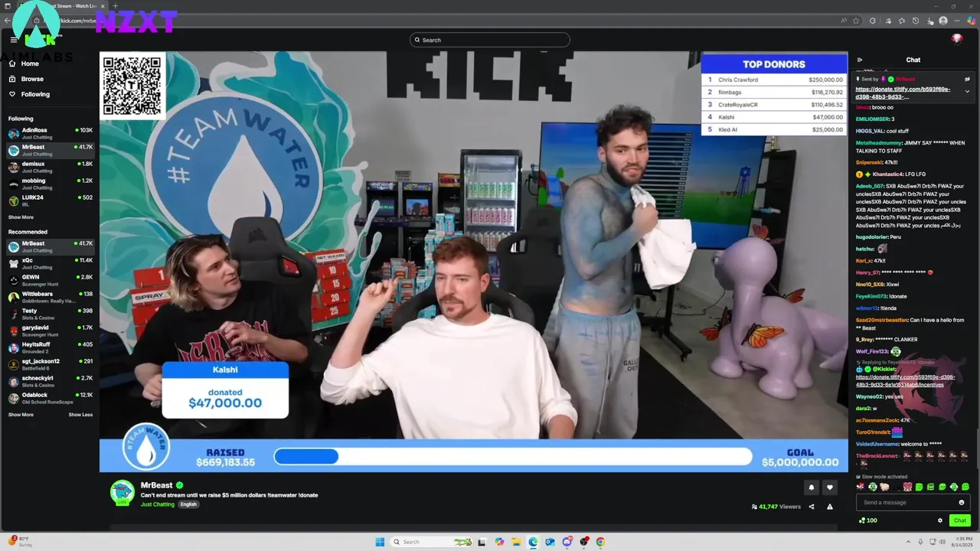Open browser History clock icon

coord(916,21)
